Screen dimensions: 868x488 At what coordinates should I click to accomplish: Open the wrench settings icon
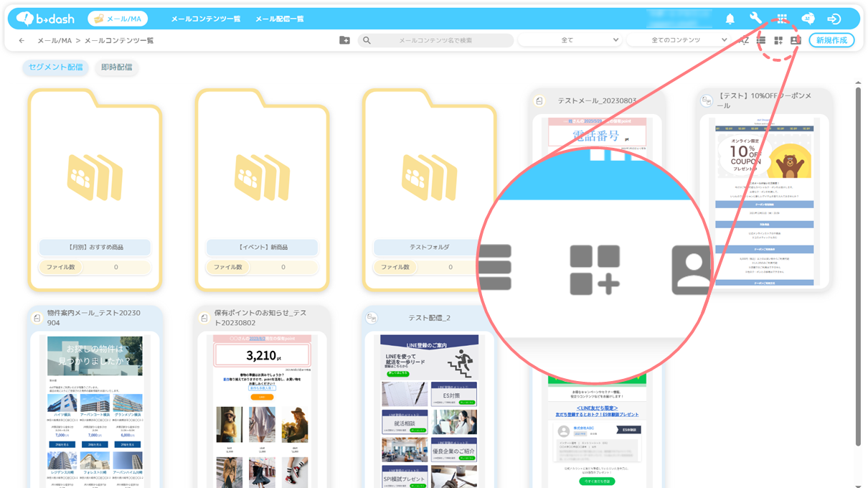[755, 19]
